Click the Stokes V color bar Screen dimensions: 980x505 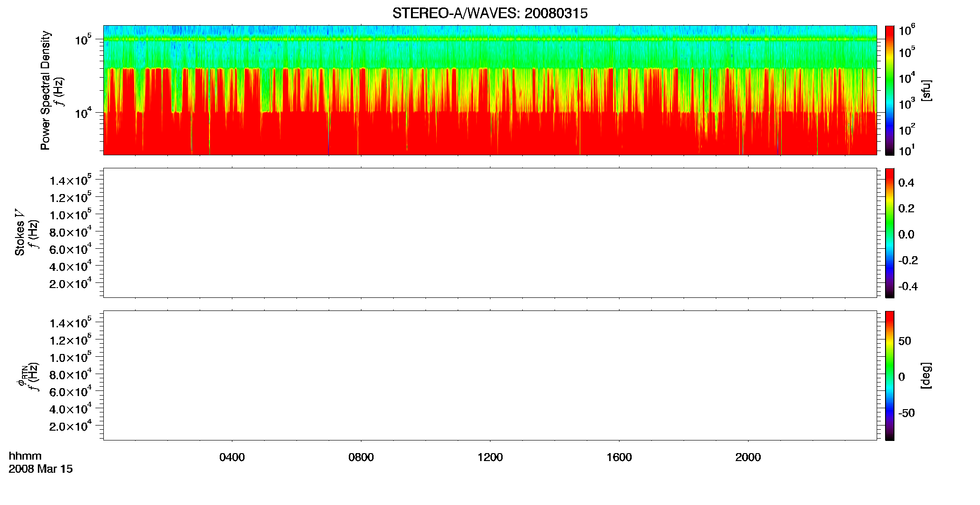890,233
